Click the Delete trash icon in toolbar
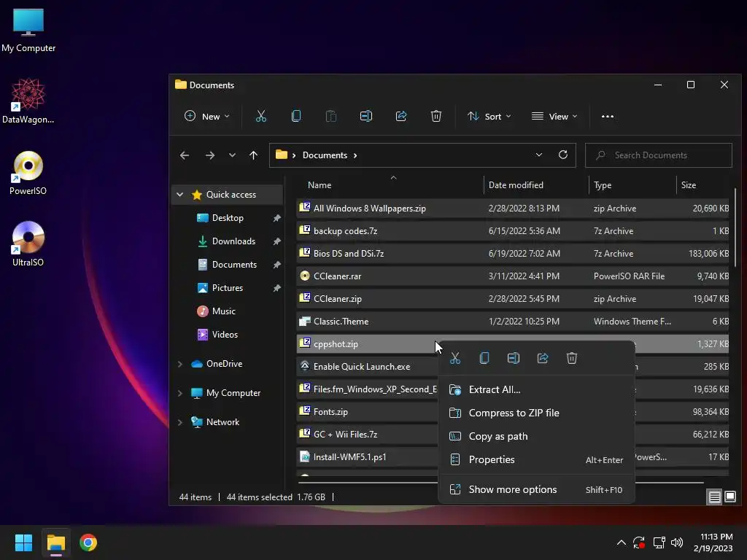 436,116
